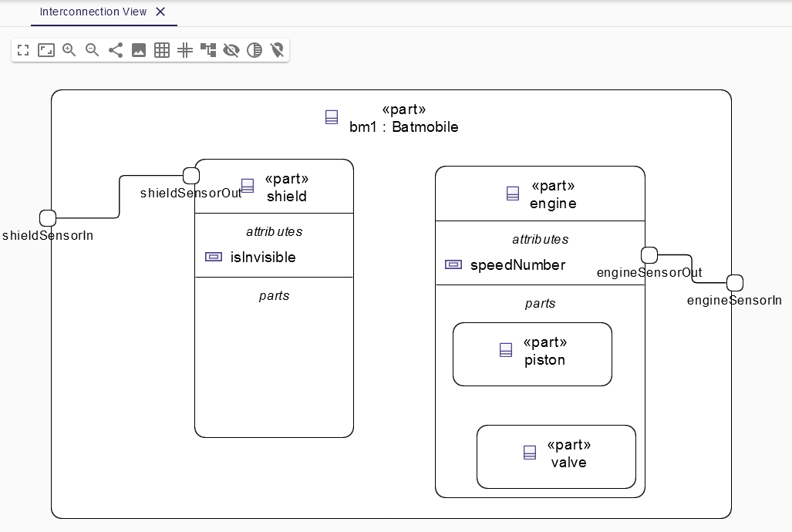This screenshot has width=792, height=532.
Task: Click the fit-to-screen icon in the toolbar
Action: 23,50
